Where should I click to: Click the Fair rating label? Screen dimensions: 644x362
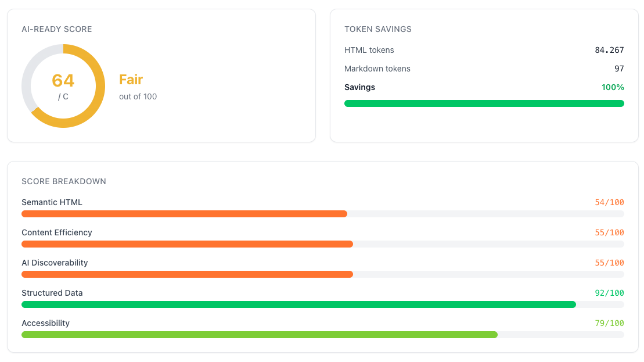(x=131, y=79)
